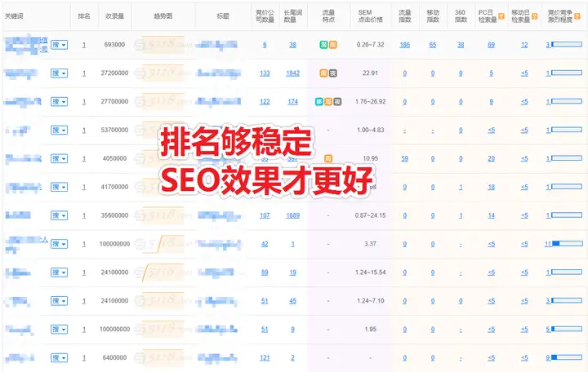Open long-tail word count link 1689
The image size is (588, 372).
tap(293, 215)
